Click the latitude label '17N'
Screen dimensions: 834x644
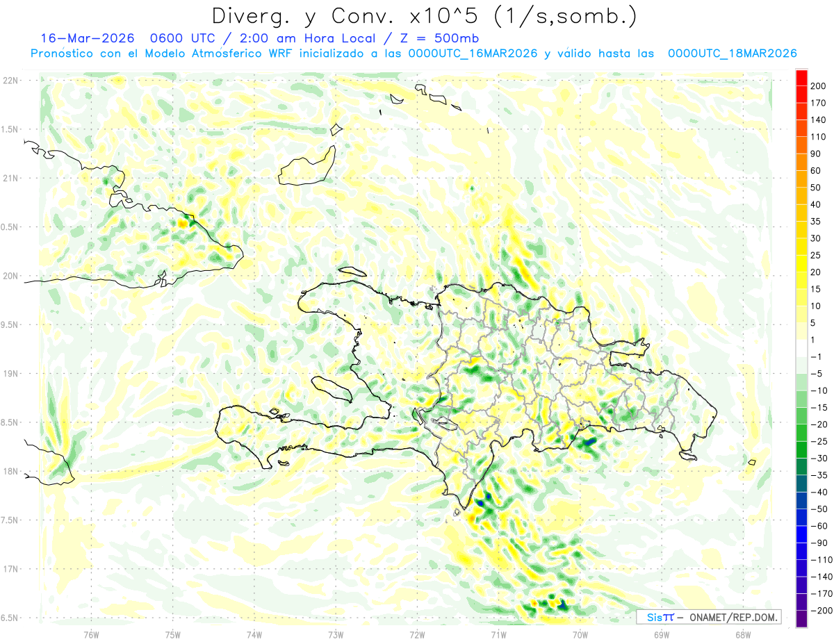pos(10,569)
